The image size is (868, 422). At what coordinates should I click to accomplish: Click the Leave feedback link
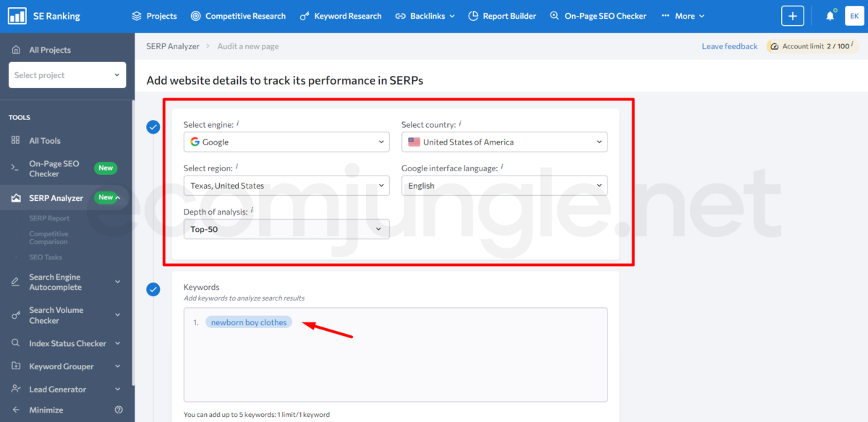729,46
